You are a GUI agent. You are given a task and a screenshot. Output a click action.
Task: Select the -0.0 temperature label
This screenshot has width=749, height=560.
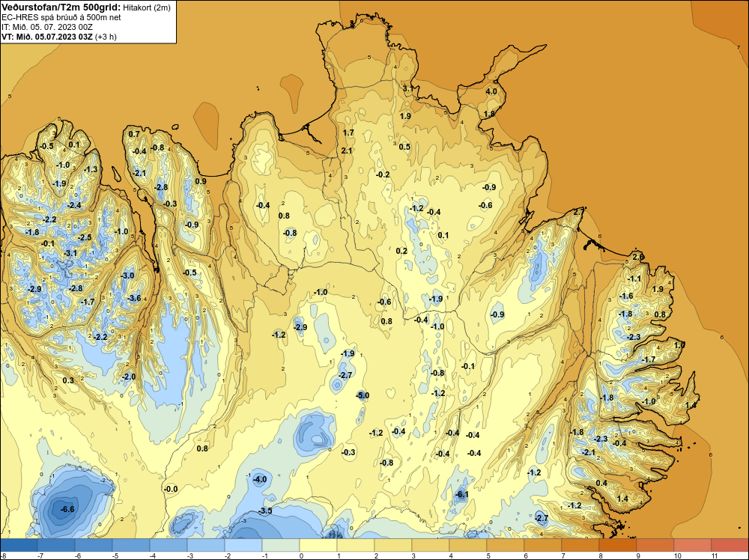(171, 489)
